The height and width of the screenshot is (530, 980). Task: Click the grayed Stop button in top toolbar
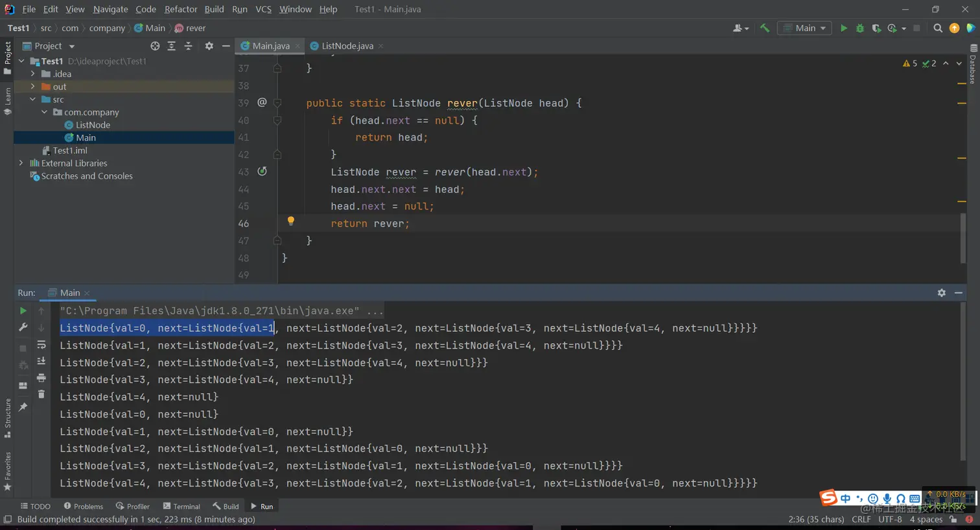[916, 28]
